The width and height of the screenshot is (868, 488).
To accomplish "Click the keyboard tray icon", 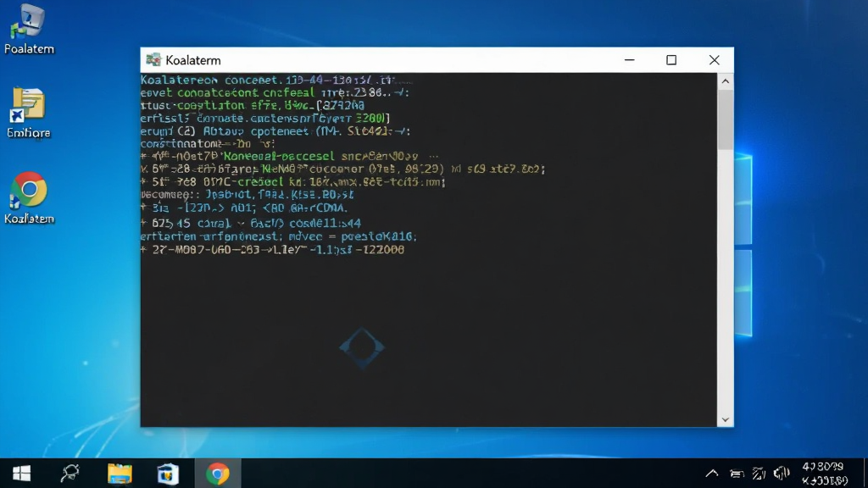I will tap(737, 474).
